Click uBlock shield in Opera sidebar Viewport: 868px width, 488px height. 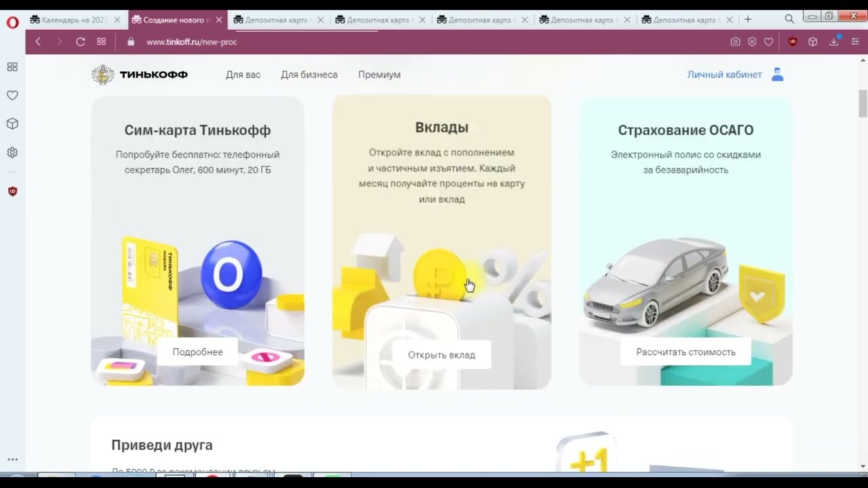click(x=12, y=192)
